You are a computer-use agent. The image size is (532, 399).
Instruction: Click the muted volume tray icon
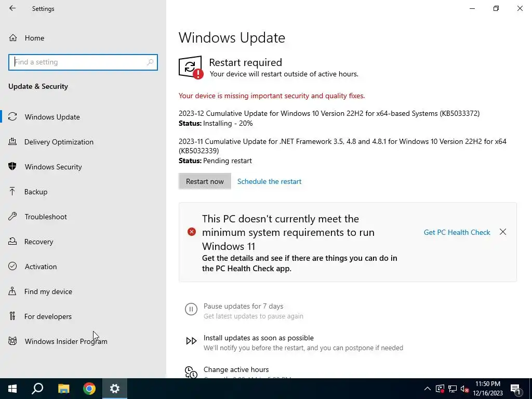(x=465, y=389)
